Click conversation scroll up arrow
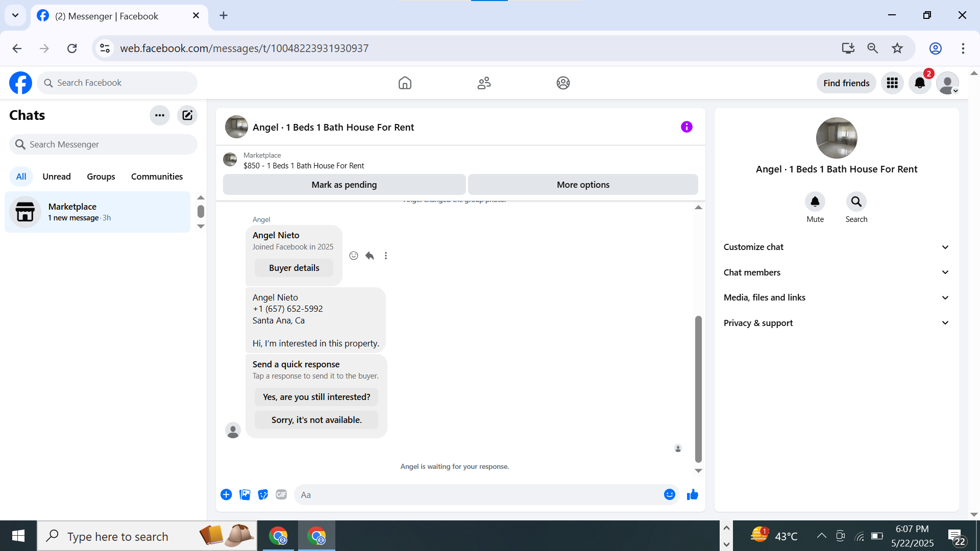Image resolution: width=980 pixels, height=551 pixels. click(x=698, y=208)
